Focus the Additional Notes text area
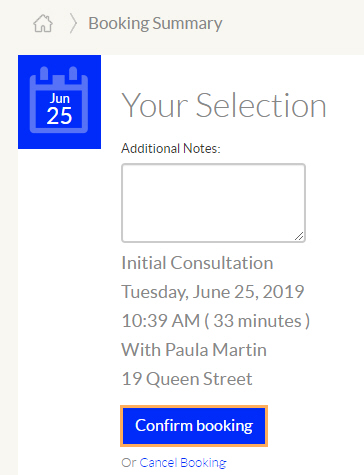 [x=213, y=203]
